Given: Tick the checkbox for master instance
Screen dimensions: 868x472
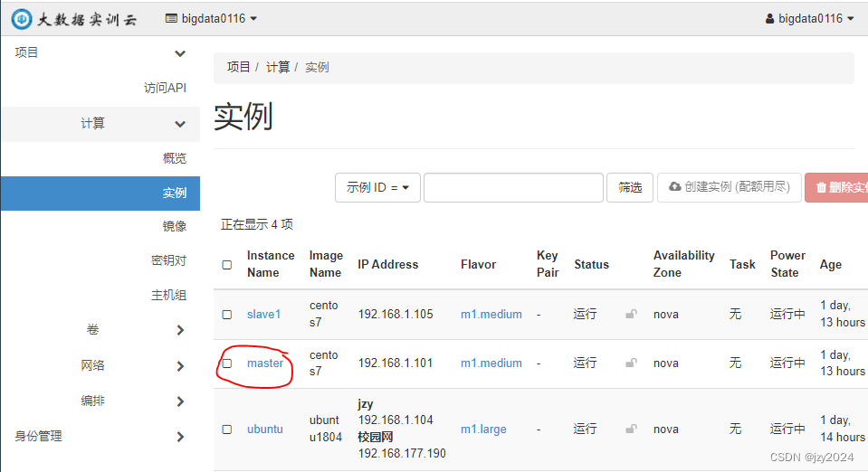Looking at the screenshot, I should click(x=227, y=363).
